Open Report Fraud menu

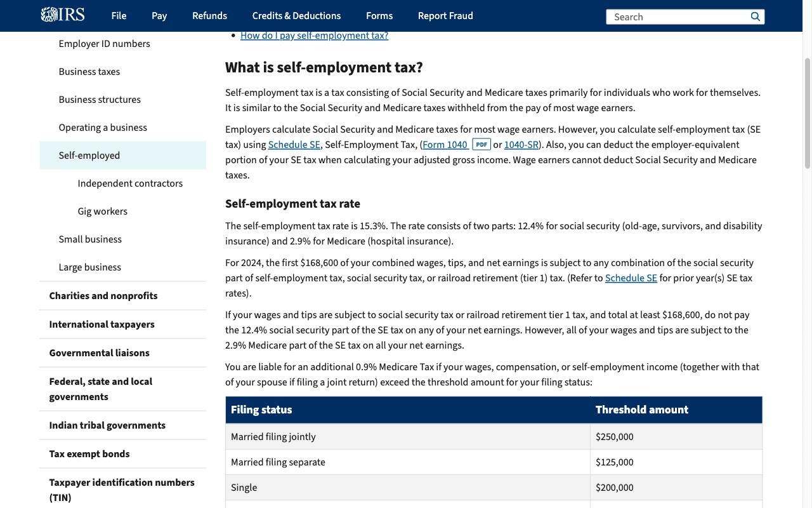[445, 16]
